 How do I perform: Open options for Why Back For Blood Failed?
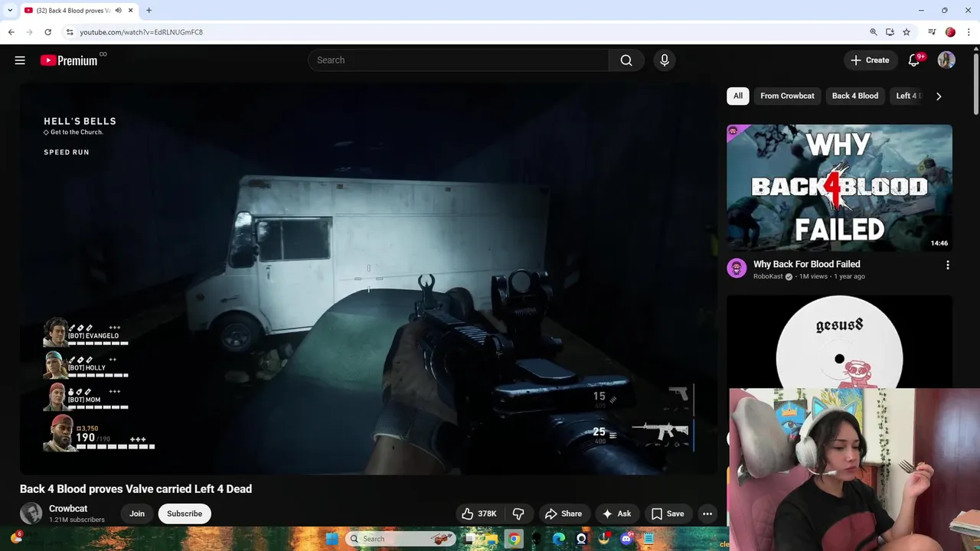click(x=948, y=265)
